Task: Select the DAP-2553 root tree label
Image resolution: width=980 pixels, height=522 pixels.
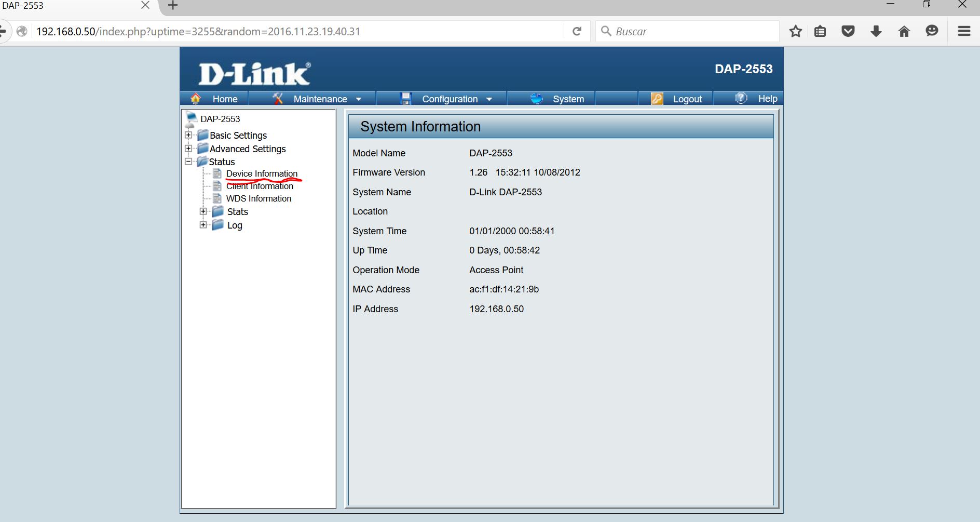Action: (x=220, y=119)
